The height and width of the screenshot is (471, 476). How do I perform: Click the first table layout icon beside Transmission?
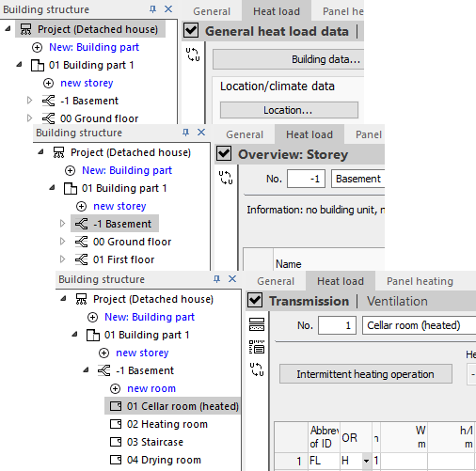click(257, 324)
